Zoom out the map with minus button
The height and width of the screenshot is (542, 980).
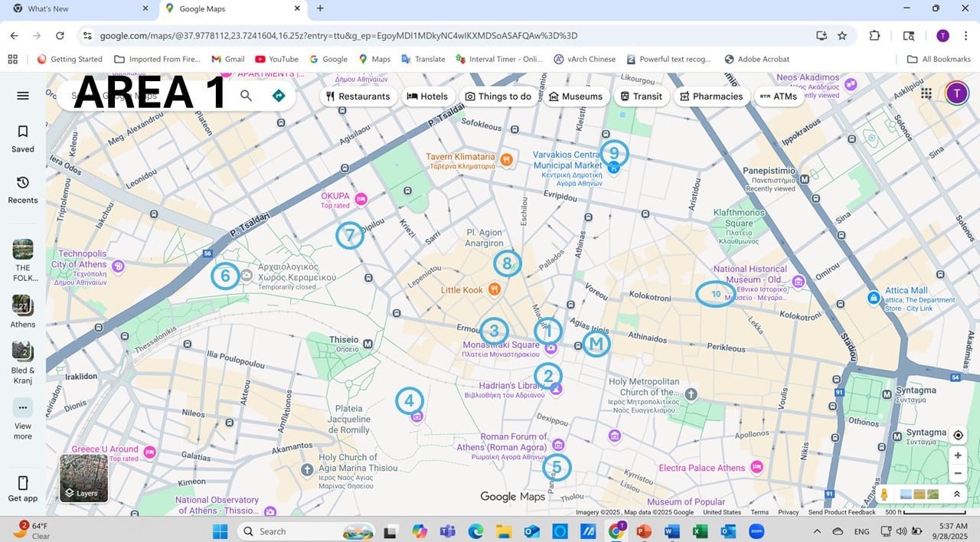pyautogui.click(x=958, y=473)
